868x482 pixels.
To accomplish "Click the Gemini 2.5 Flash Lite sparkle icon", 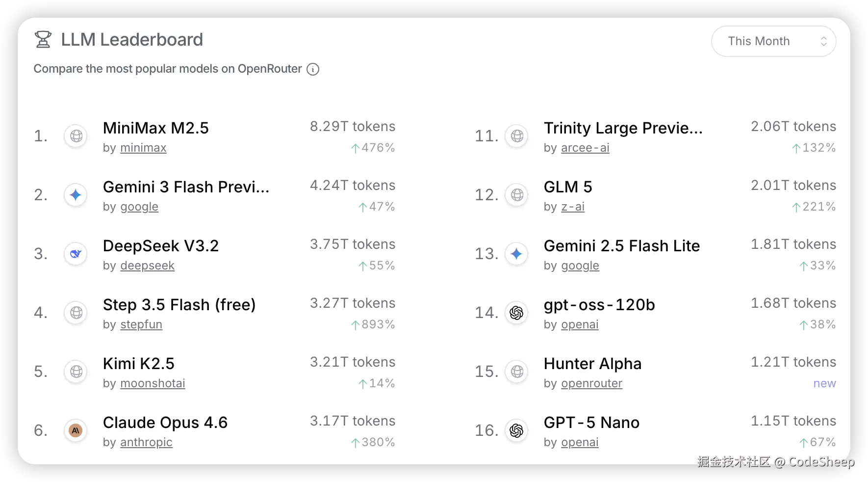I will click(516, 254).
